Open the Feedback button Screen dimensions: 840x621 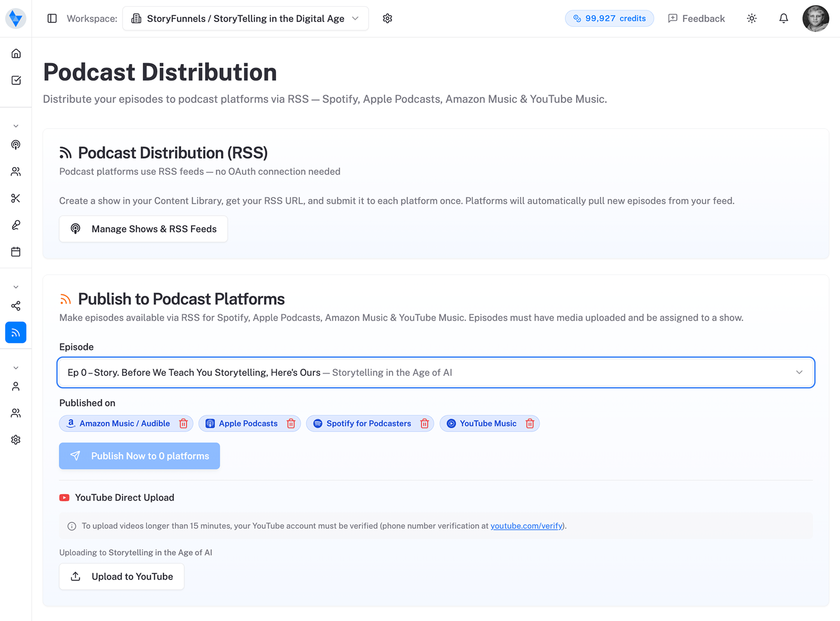(696, 18)
